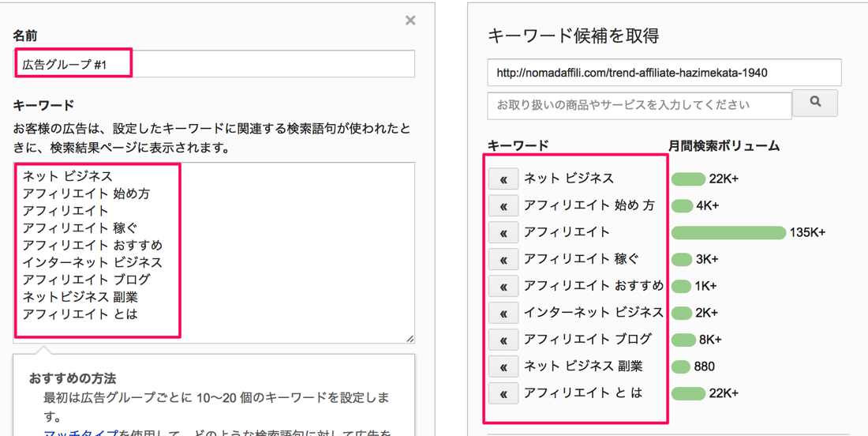Click the アフィリエイト 始め 方 suggestion text

pyautogui.click(x=589, y=205)
